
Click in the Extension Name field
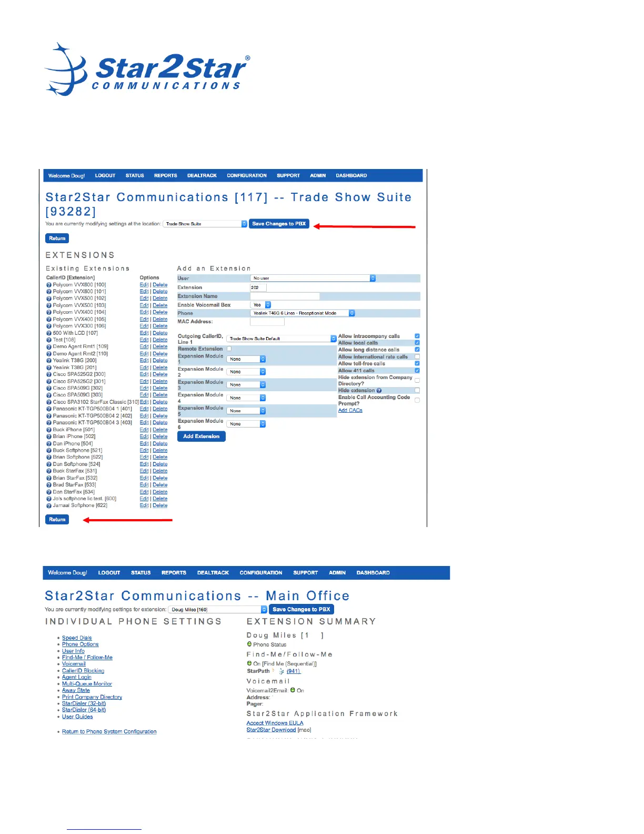[285, 296]
